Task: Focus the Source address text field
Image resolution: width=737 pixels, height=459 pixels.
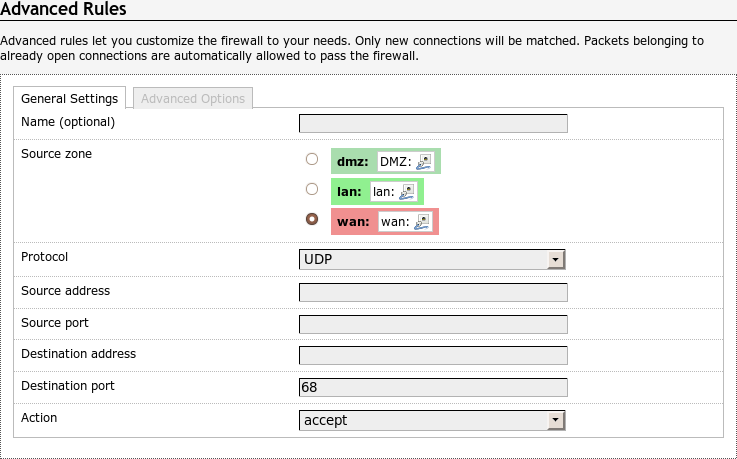Action: pyautogui.click(x=433, y=293)
